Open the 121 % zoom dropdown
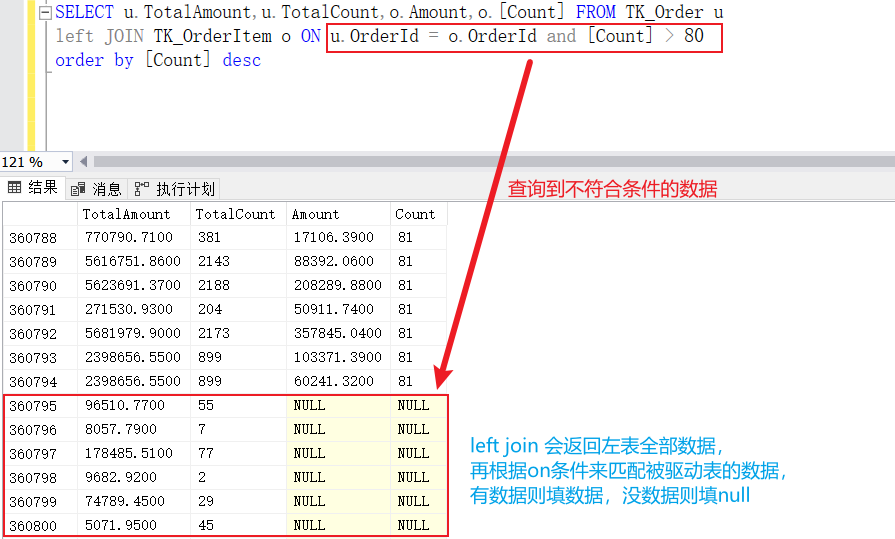 [x=66, y=162]
